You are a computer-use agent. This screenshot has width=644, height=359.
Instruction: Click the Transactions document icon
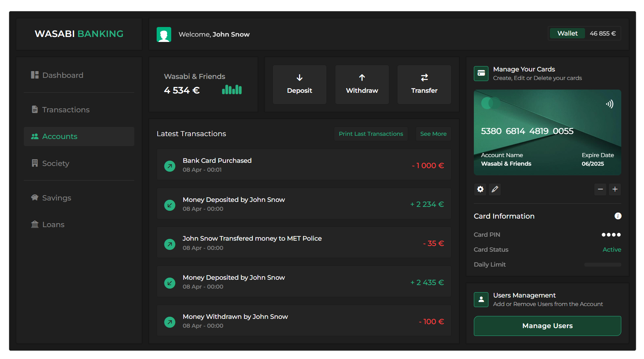click(34, 109)
